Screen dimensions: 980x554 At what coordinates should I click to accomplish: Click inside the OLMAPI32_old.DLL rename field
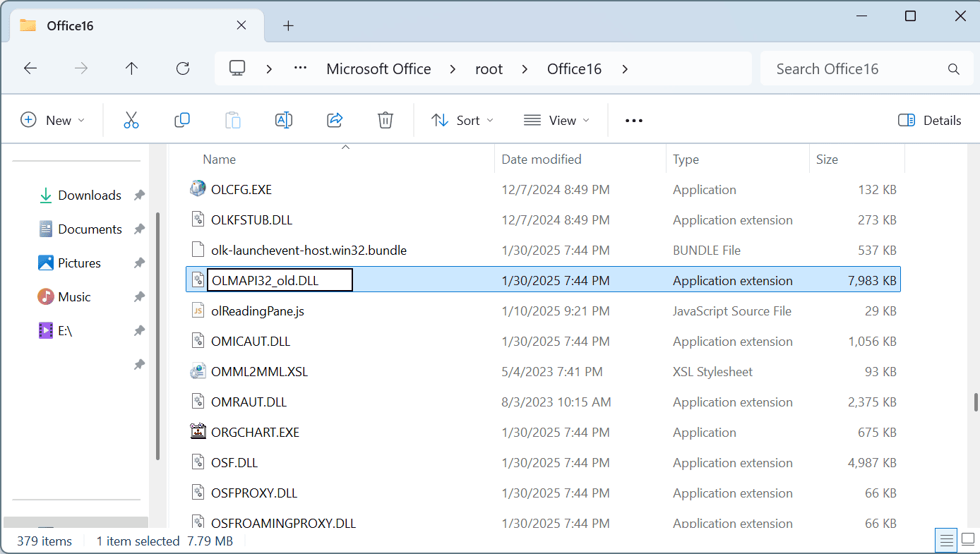(x=280, y=280)
